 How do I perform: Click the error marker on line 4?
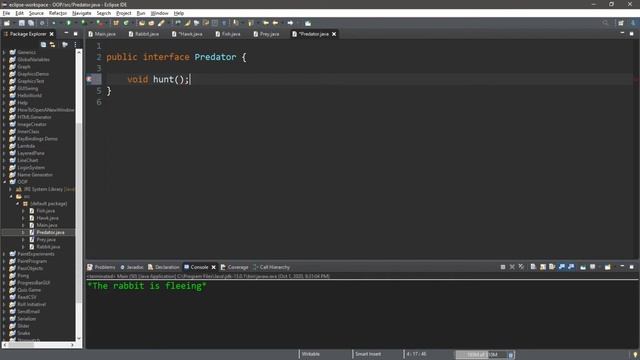tap(89, 79)
